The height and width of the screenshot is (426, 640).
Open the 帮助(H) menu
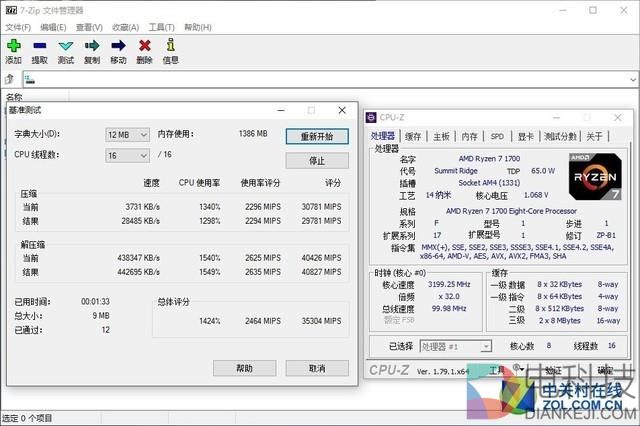pos(198,27)
